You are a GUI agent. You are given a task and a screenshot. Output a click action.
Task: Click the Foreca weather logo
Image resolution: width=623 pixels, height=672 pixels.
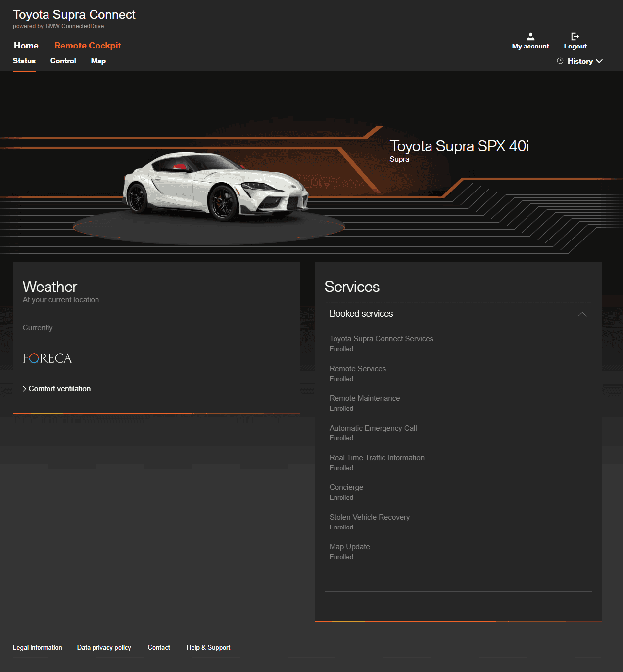[48, 358]
